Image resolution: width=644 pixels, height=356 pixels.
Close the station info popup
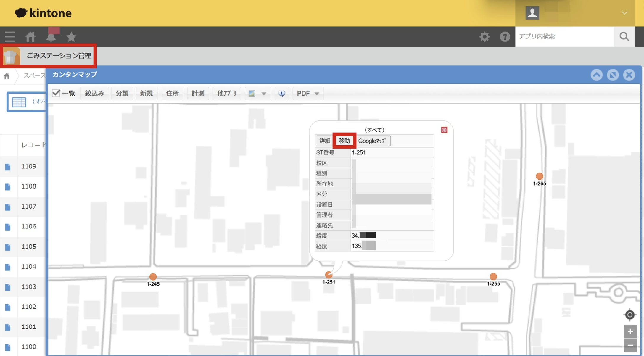[x=444, y=130]
